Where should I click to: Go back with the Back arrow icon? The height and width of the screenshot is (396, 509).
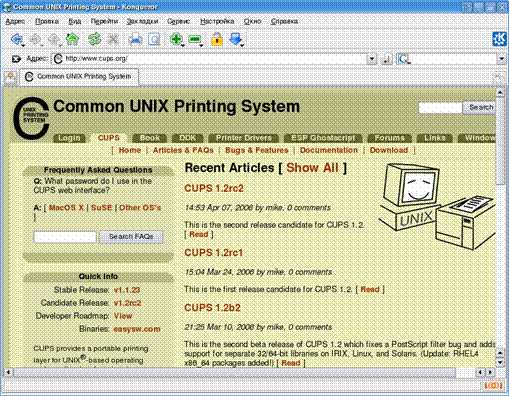[x=16, y=39]
